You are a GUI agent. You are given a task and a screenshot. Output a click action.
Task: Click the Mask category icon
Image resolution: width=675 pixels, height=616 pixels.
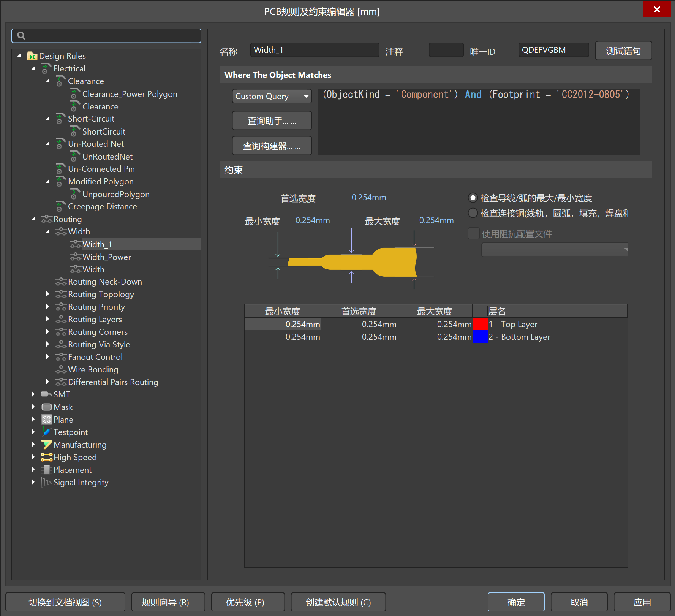coord(46,407)
